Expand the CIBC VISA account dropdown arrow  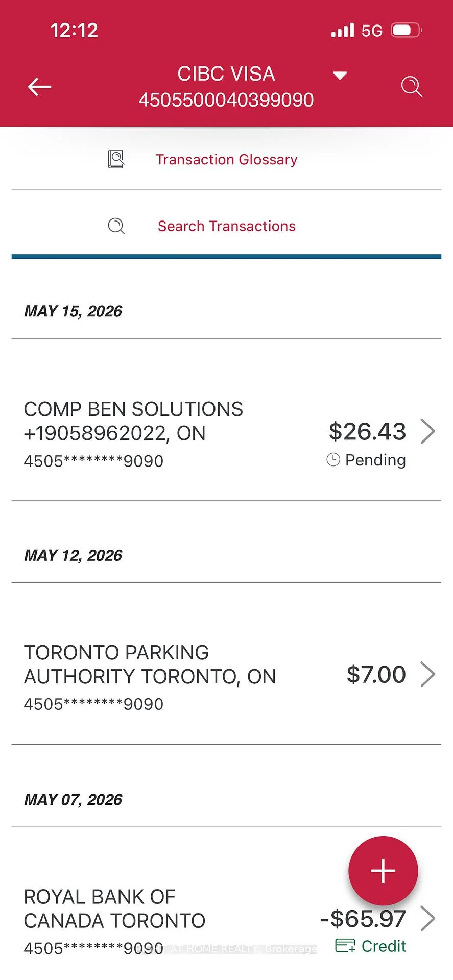[x=340, y=76]
